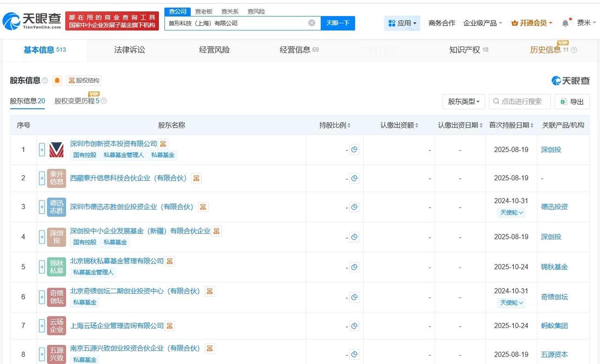The width and height of the screenshot is (600, 364).
Task: Select the 查关系 search tab
Action: pyautogui.click(x=230, y=11)
